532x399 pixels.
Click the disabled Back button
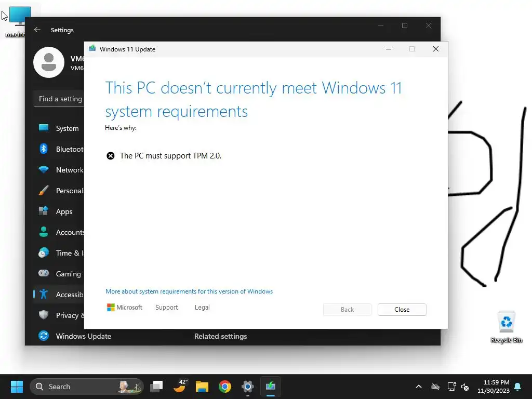point(348,310)
